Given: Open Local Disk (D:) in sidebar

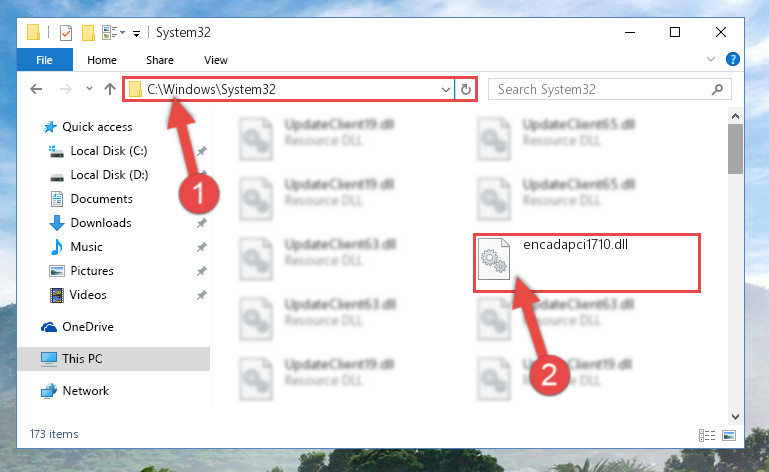Looking at the screenshot, I should point(109,175).
